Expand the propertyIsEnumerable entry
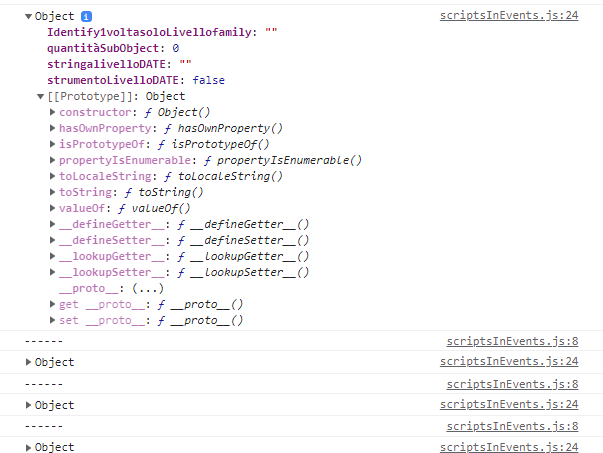Screen dimensions: 603x453 52,160
